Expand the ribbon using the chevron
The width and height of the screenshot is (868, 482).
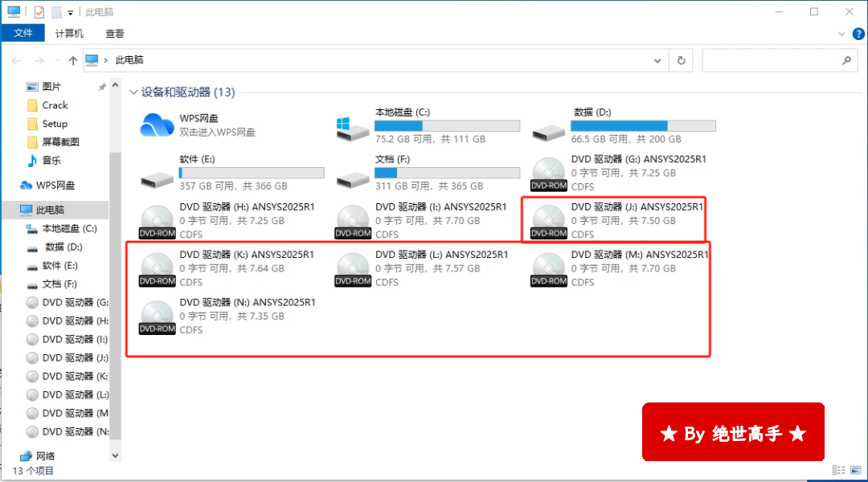tap(841, 34)
